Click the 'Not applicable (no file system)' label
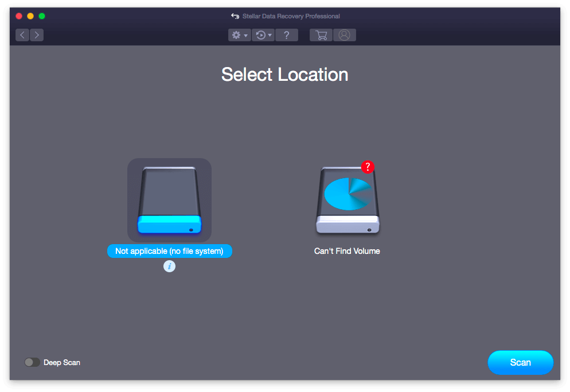The height and width of the screenshot is (392, 570). [x=169, y=251]
